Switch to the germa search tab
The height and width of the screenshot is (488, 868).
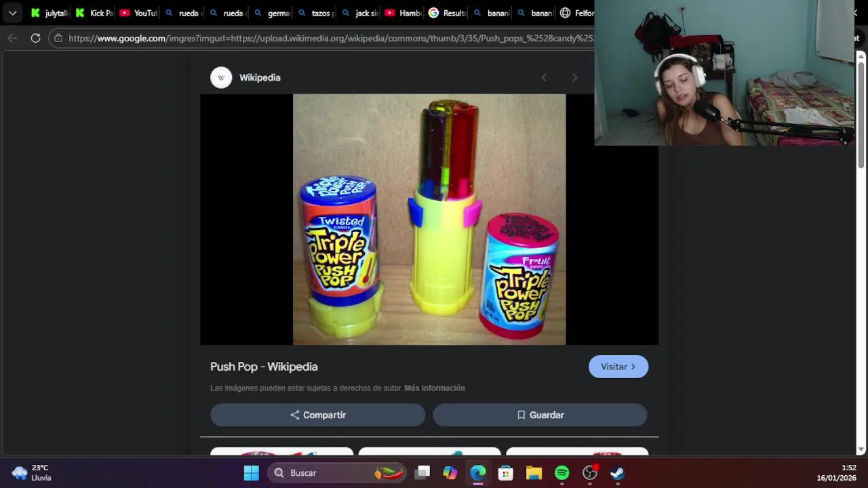click(271, 13)
